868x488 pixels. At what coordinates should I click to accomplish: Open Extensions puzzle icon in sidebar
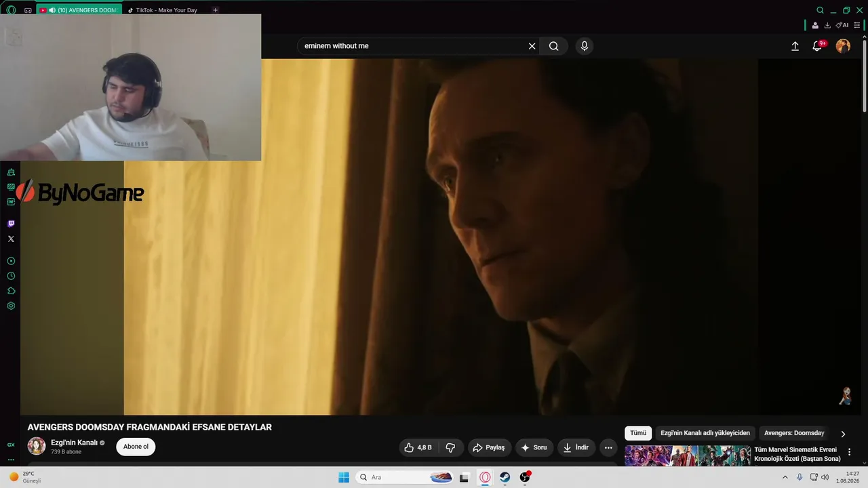pos(11,291)
